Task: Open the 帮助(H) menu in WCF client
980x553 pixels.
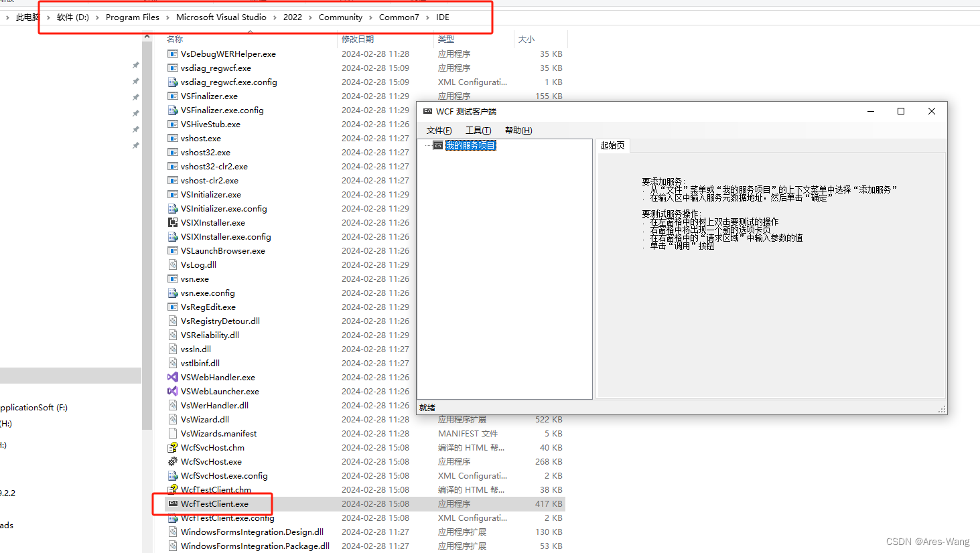Action: pyautogui.click(x=518, y=131)
